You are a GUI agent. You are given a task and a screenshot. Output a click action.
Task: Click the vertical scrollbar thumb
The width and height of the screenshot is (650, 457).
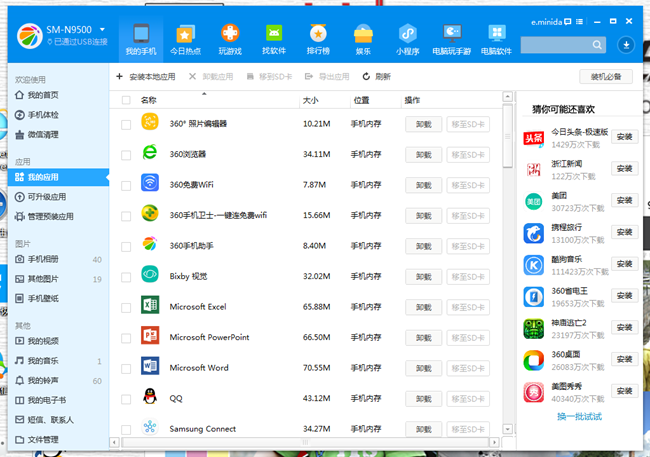507,136
